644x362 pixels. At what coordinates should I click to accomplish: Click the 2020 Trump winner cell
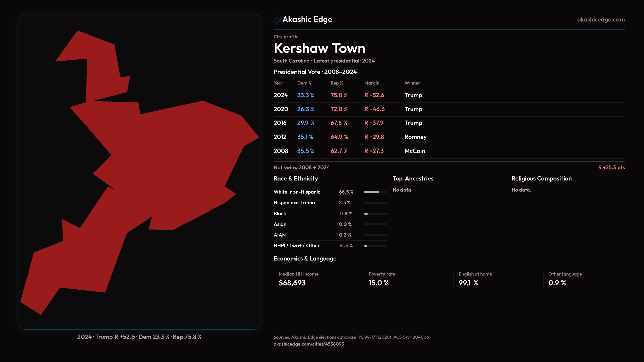[413, 109]
